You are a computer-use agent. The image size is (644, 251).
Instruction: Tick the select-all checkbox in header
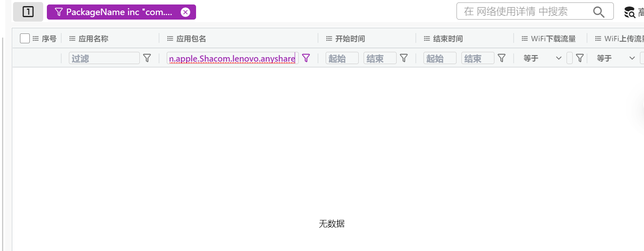pyautogui.click(x=25, y=38)
